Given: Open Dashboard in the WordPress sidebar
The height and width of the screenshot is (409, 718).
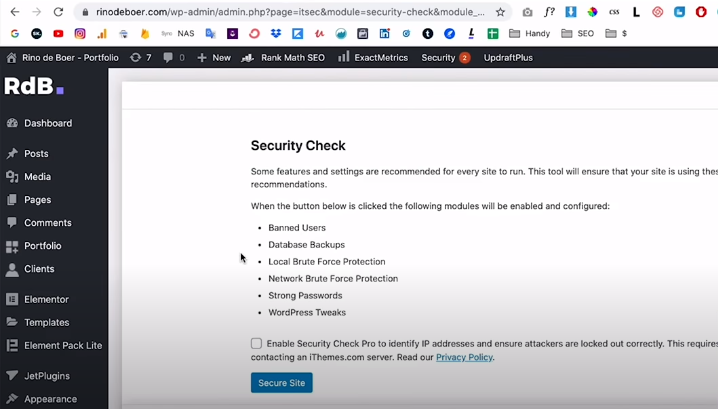Looking at the screenshot, I should click(47, 123).
